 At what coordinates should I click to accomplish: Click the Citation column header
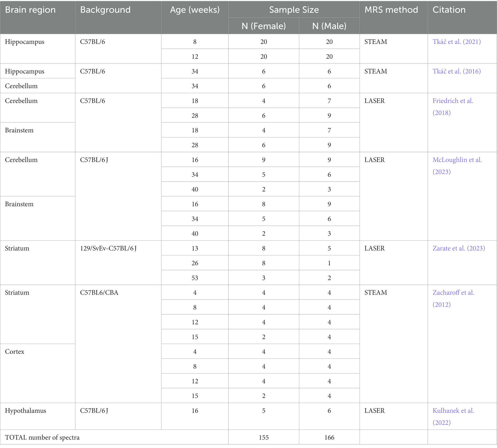[449, 10]
